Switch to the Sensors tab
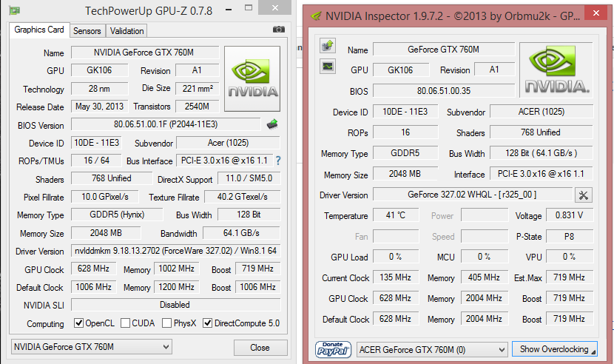 click(x=87, y=31)
